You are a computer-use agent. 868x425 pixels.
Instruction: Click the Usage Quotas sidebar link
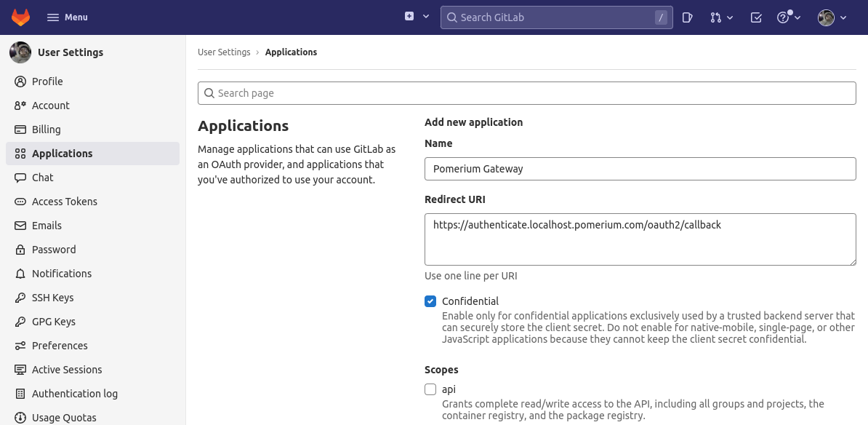point(65,417)
